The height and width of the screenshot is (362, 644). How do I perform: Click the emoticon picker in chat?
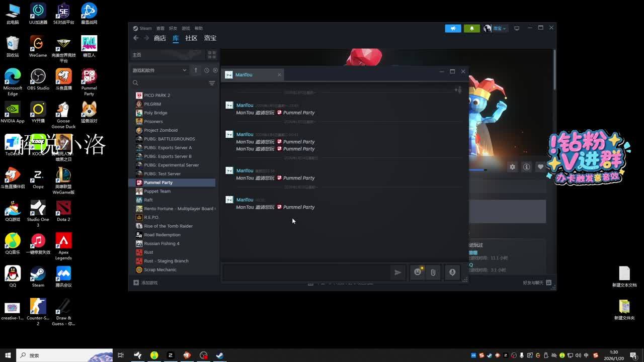(417, 272)
